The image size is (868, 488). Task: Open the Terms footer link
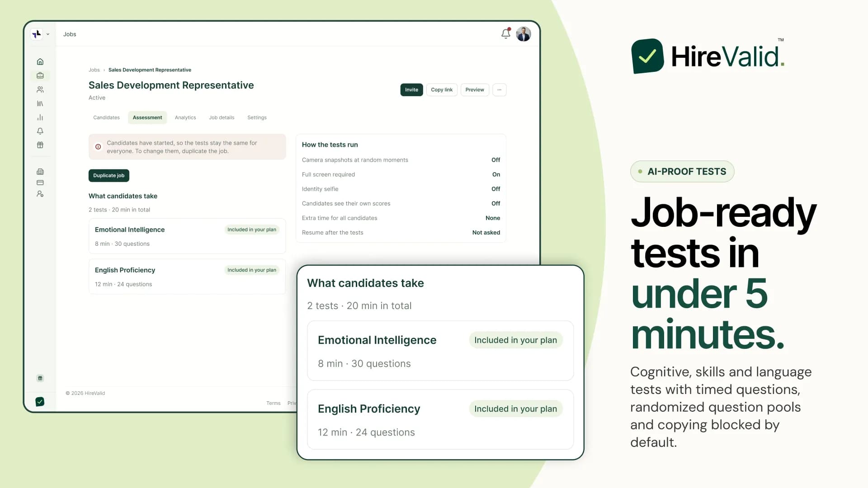point(274,403)
